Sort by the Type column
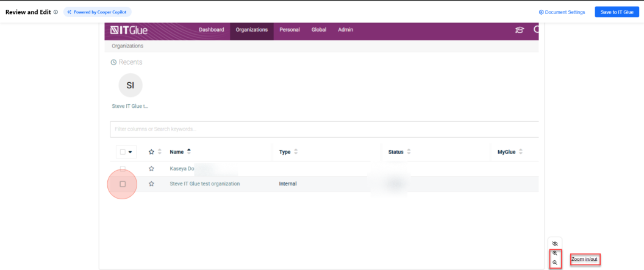This screenshot has width=644, height=270. 288,152
